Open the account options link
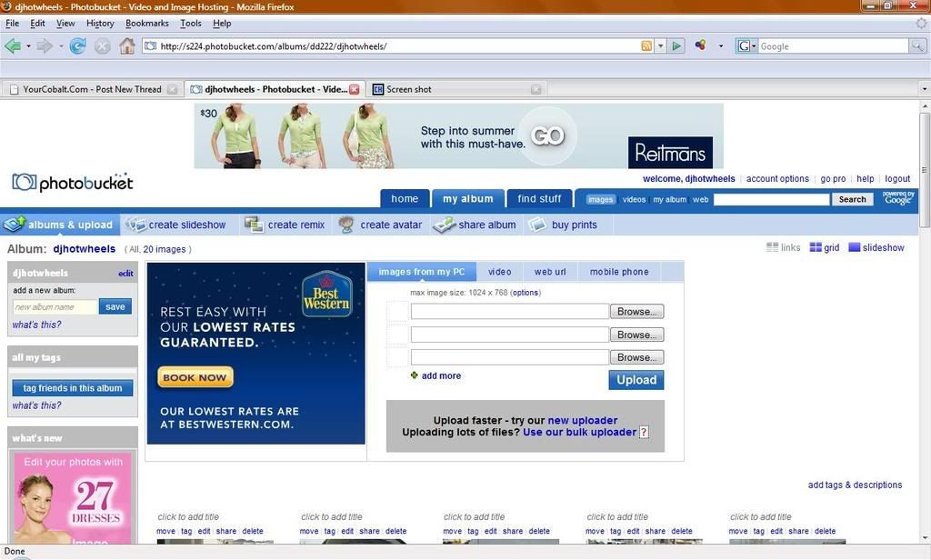The image size is (931, 560). (777, 179)
